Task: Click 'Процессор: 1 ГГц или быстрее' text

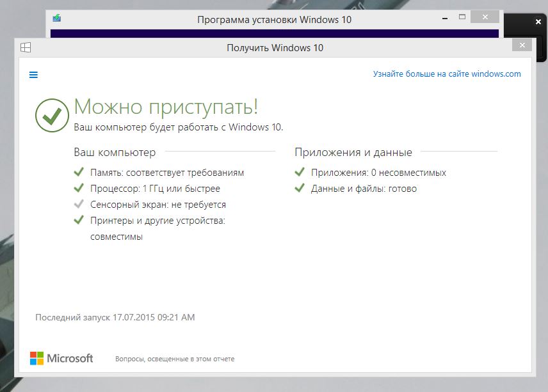Action: tap(155, 189)
